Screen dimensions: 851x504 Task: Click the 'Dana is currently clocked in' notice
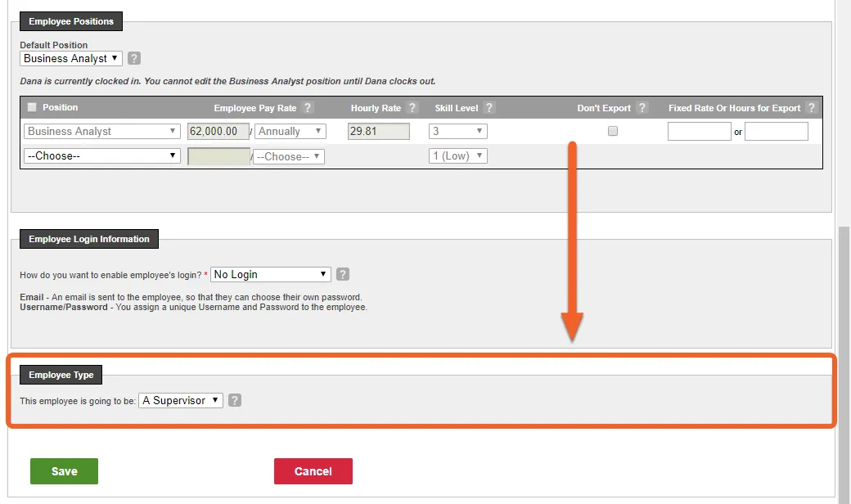point(227,81)
